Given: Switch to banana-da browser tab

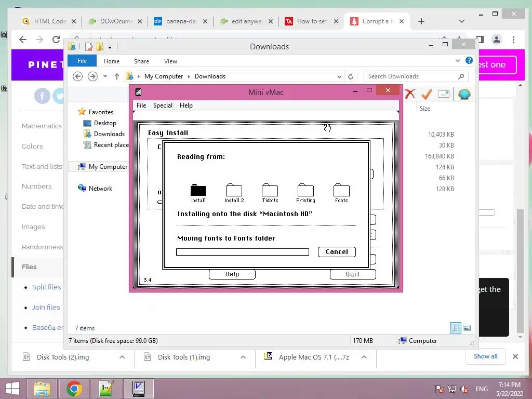Looking at the screenshot, I should click(180, 21).
